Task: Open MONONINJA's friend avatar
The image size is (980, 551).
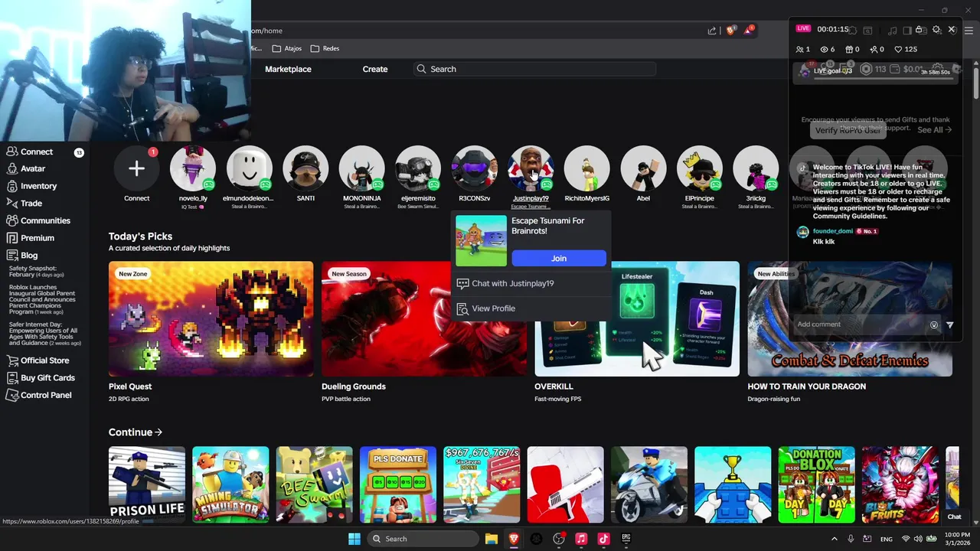Action: pyautogui.click(x=361, y=168)
